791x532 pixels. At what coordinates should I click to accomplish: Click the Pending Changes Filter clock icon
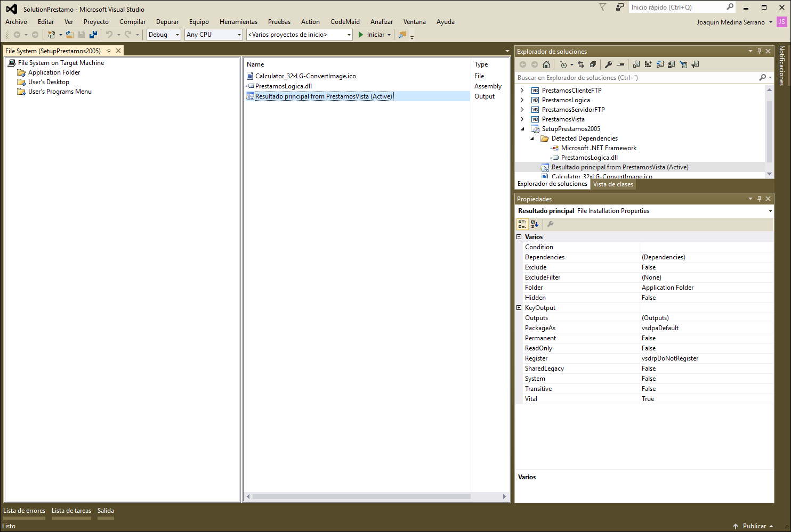pyautogui.click(x=563, y=64)
